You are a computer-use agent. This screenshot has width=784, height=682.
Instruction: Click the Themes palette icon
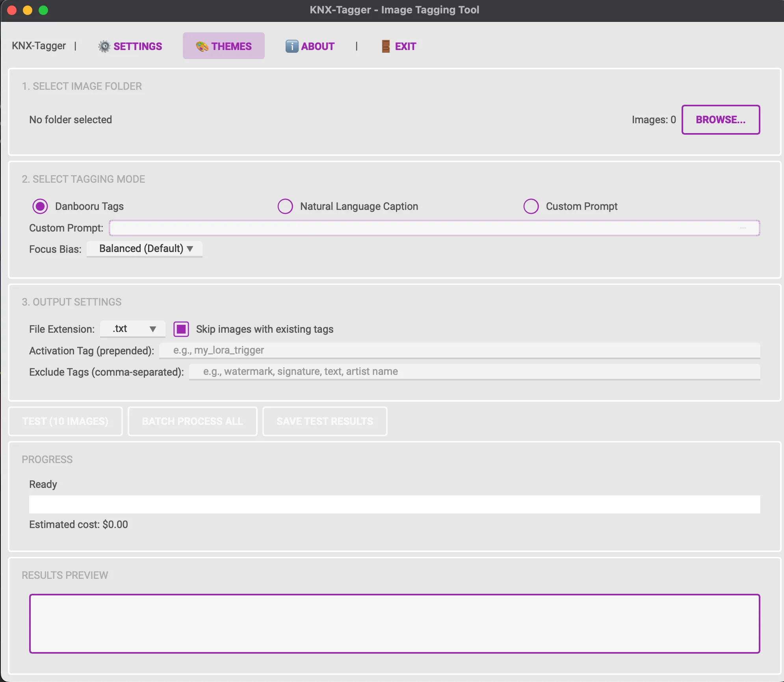pos(202,46)
